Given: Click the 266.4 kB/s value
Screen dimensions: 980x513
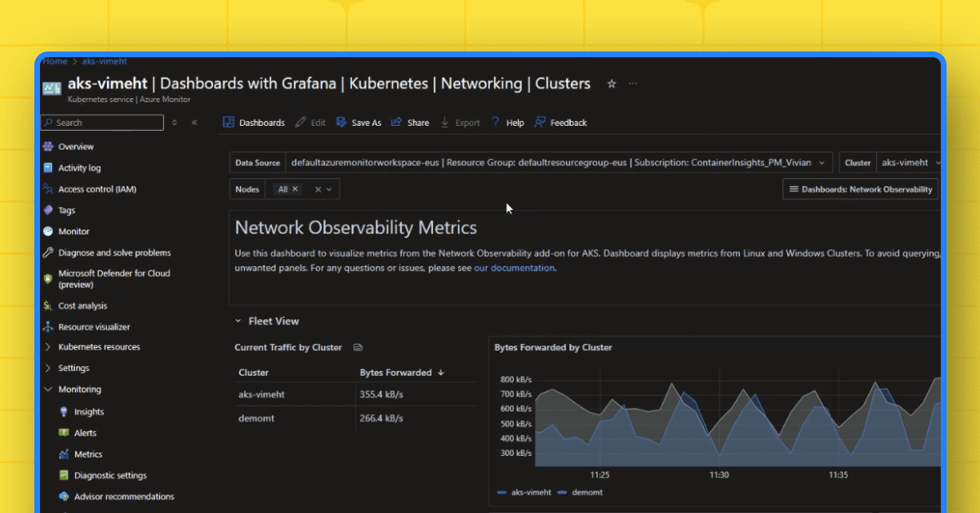Looking at the screenshot, I should [381, 419].
